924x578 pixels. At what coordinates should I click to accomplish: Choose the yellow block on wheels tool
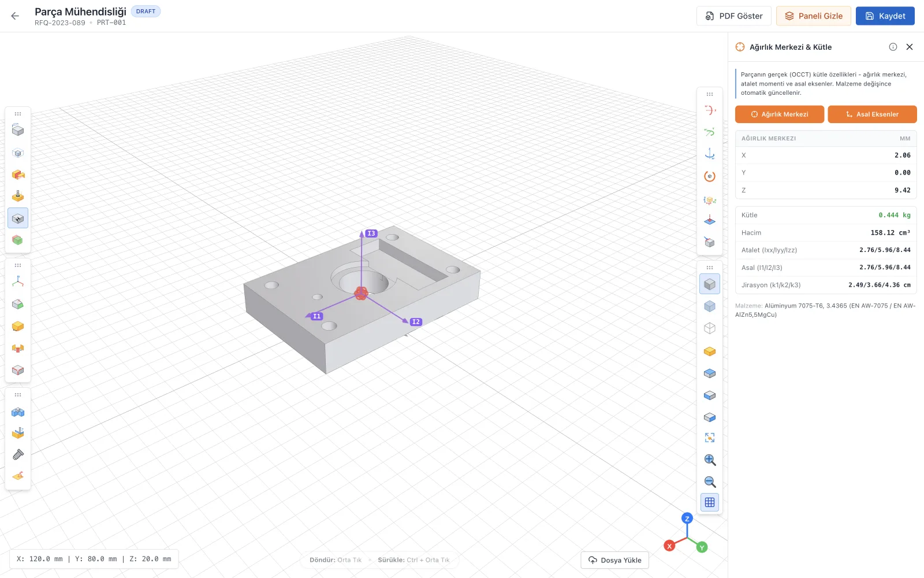tap(18, 326)
